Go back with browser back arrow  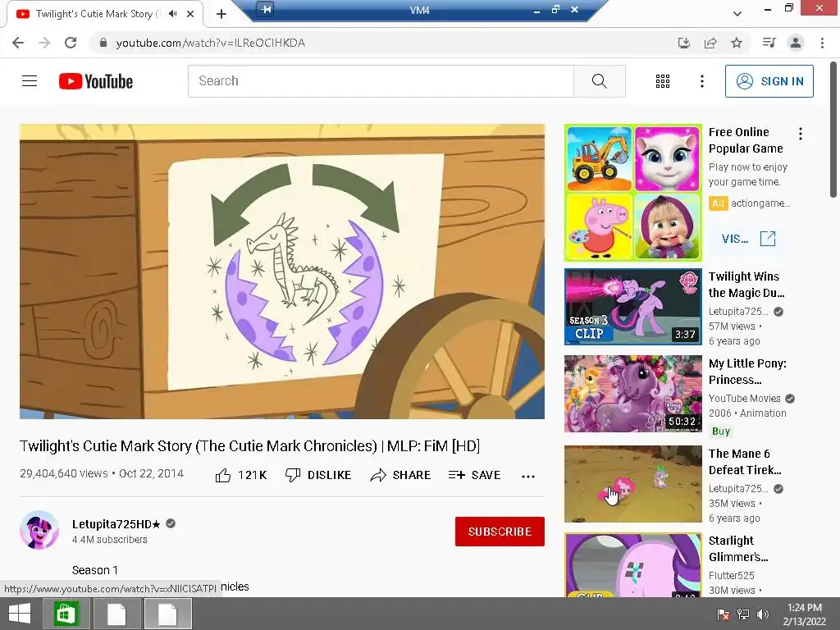point(18,43)
